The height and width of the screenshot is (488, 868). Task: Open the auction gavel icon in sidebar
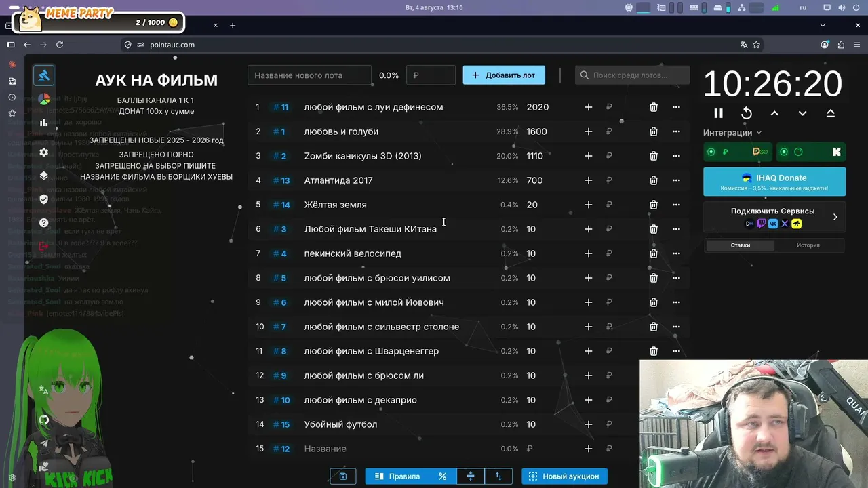44,75
